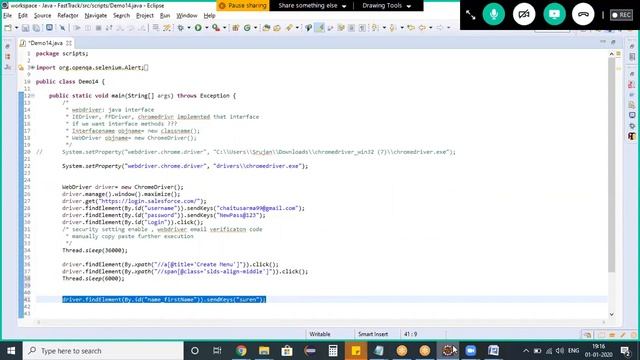
Task: Click the green Run button icon
Action: click(198, 28)
